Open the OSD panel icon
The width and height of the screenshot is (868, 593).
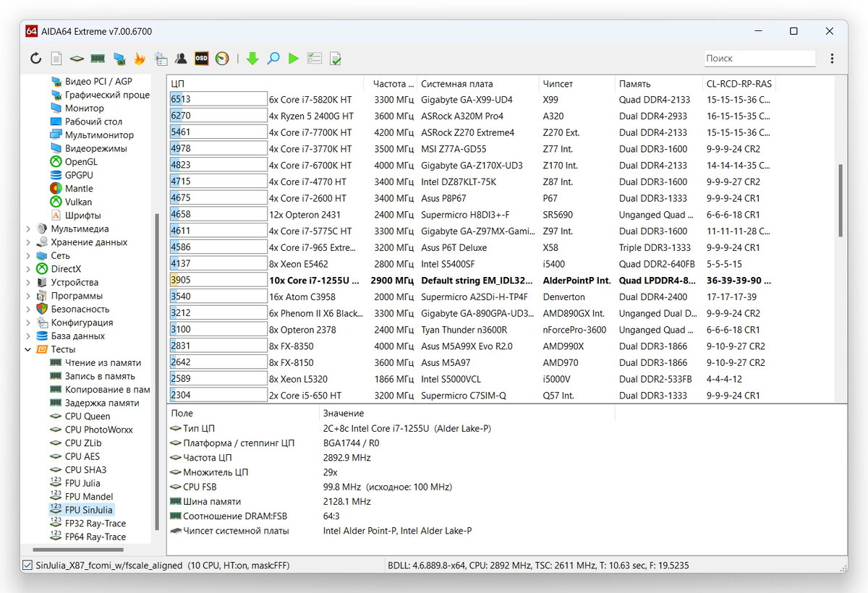click(x=202, y=59)
